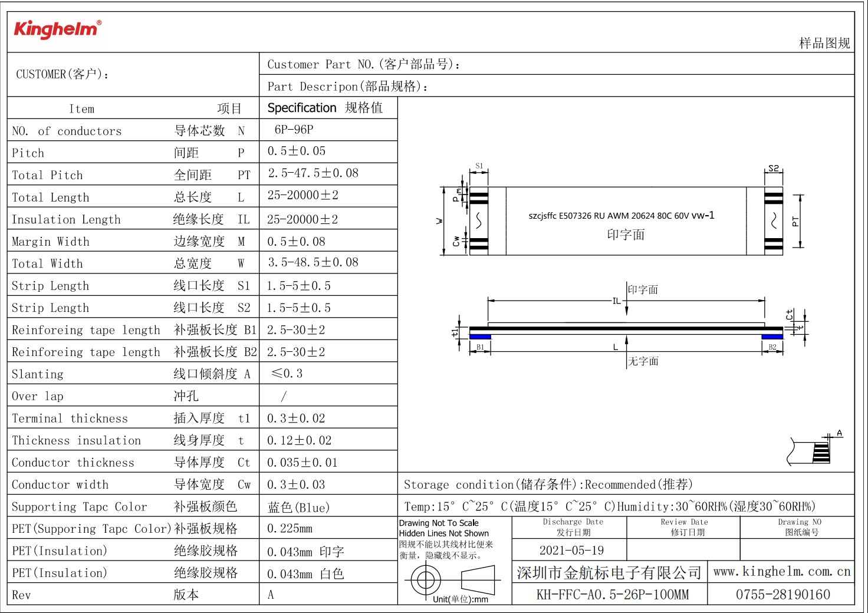Click the 'Review Date 修订日期' header
The height and width of the screenshot is (613, 868).
tap(684, 527)
